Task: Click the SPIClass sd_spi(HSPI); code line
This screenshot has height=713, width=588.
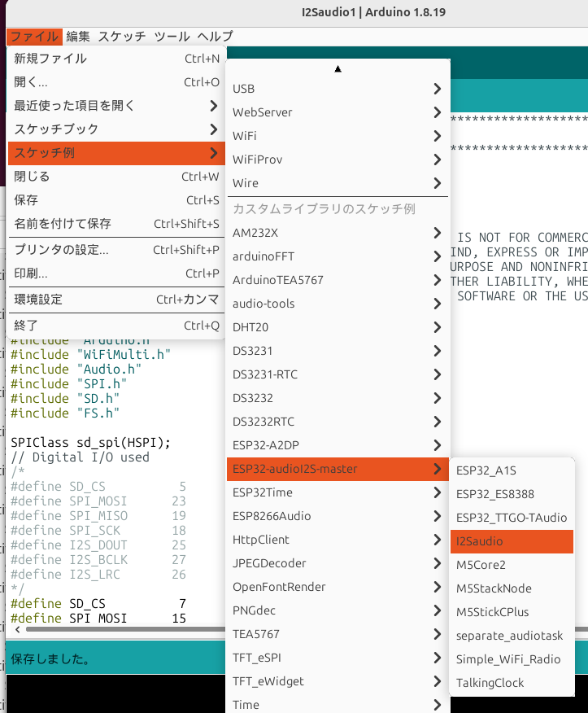Action: [90, 443]
